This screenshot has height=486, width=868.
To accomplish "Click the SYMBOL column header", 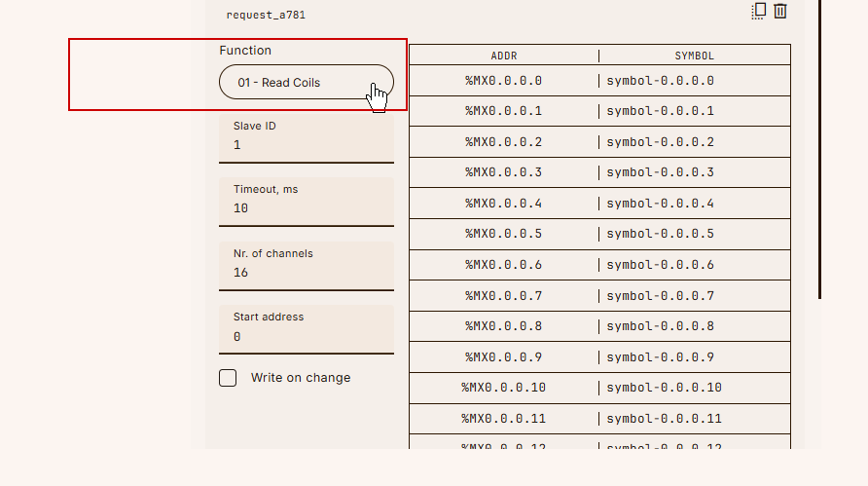I will 695,56.
